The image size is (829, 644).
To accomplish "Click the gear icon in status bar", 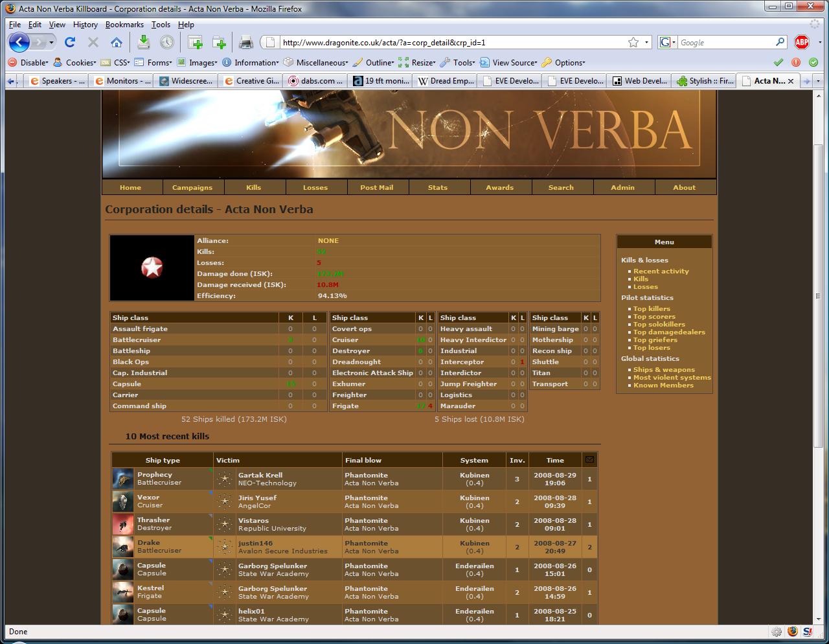I will pyautogui.click(x=776, y=632).
